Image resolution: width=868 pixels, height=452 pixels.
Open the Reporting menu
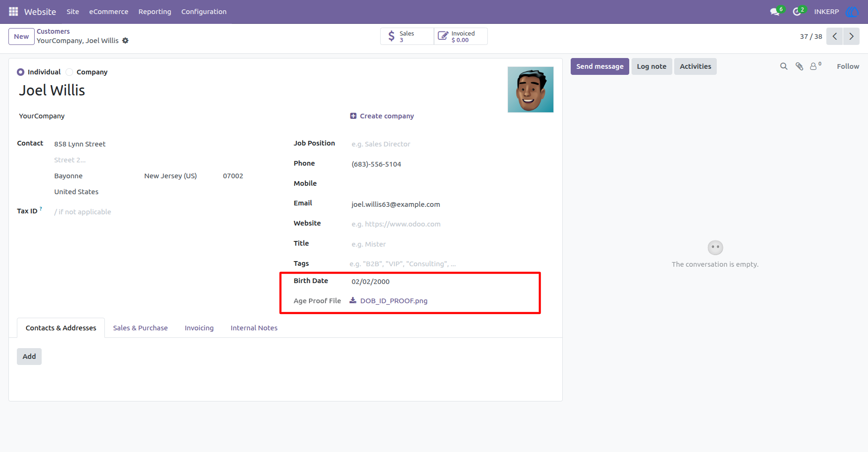[x=155, y=12]
